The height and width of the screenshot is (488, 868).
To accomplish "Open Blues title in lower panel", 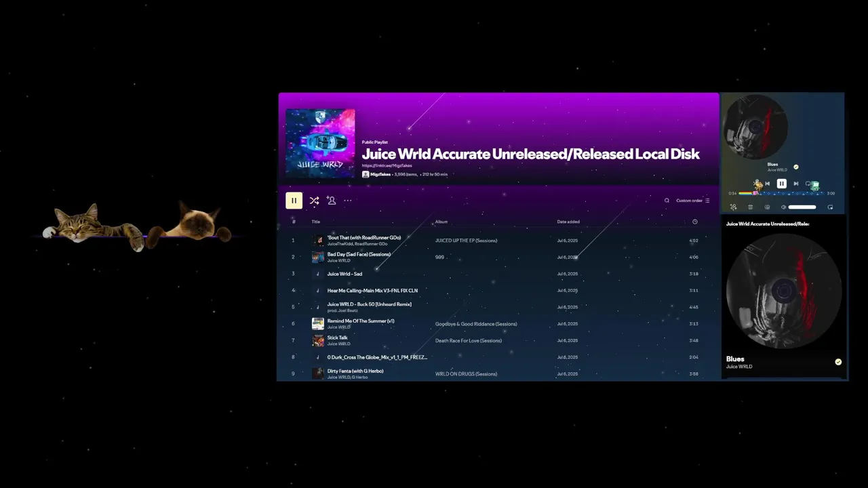I will pyautogui.click(x=735, y=359).
